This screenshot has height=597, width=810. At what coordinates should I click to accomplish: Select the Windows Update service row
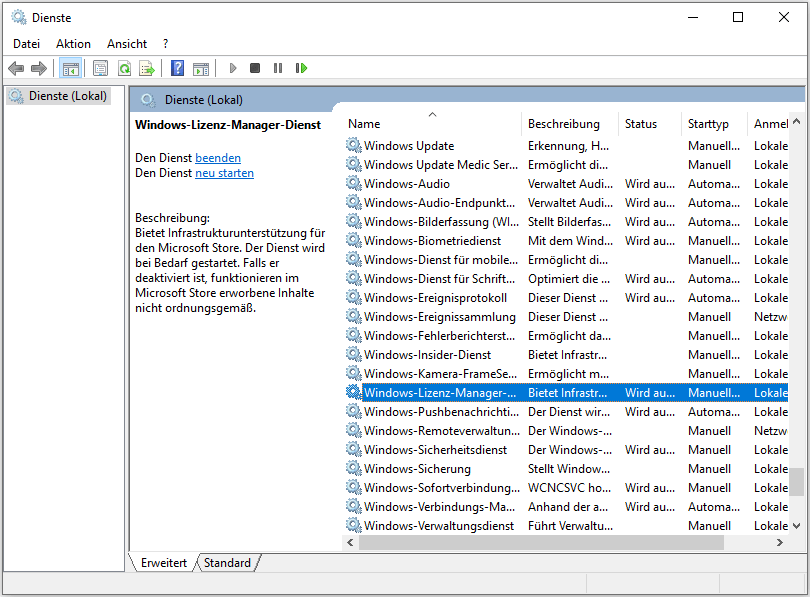click(410, 145)
